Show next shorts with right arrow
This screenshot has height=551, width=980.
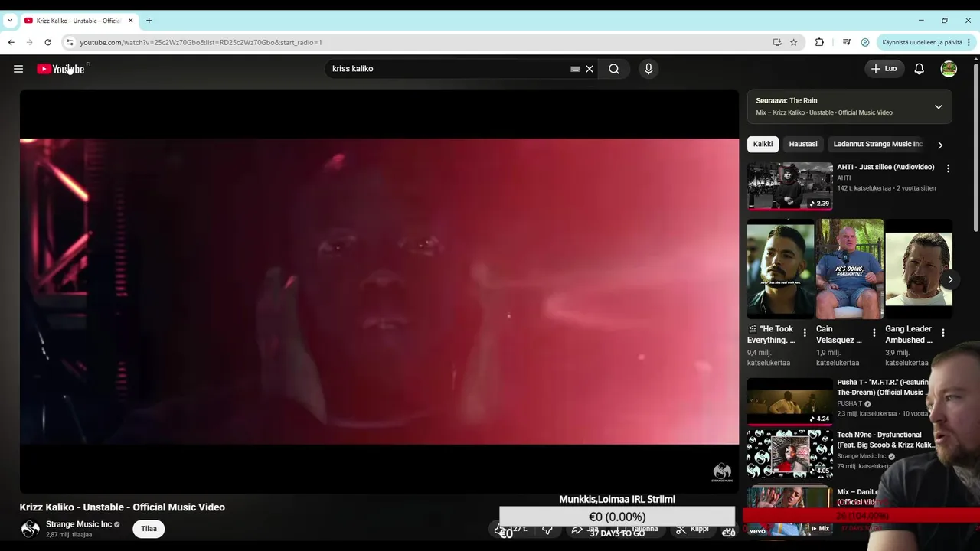click(949, 279)
